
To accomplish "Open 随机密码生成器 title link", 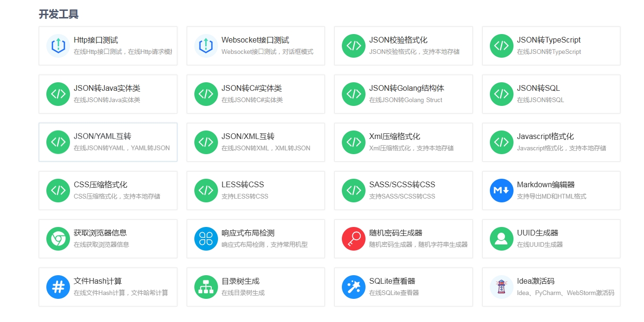I will pyautogui.click(x=396, y=233).
